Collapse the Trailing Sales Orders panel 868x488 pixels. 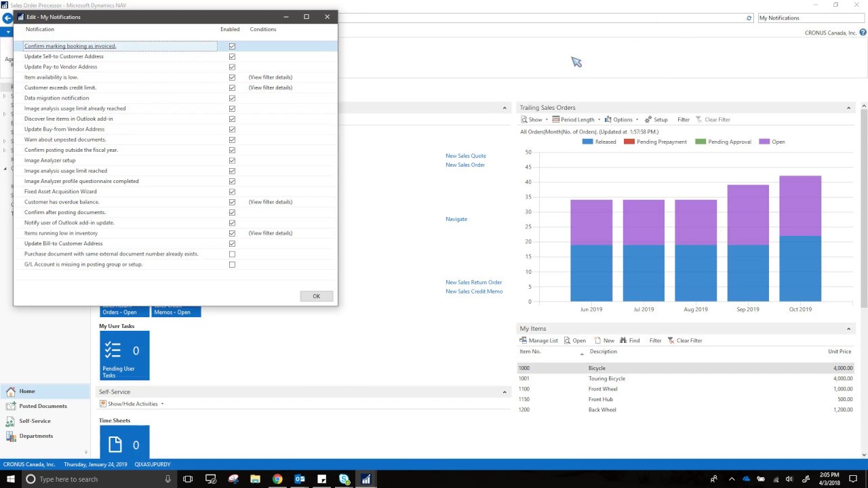tap(848, 108)
